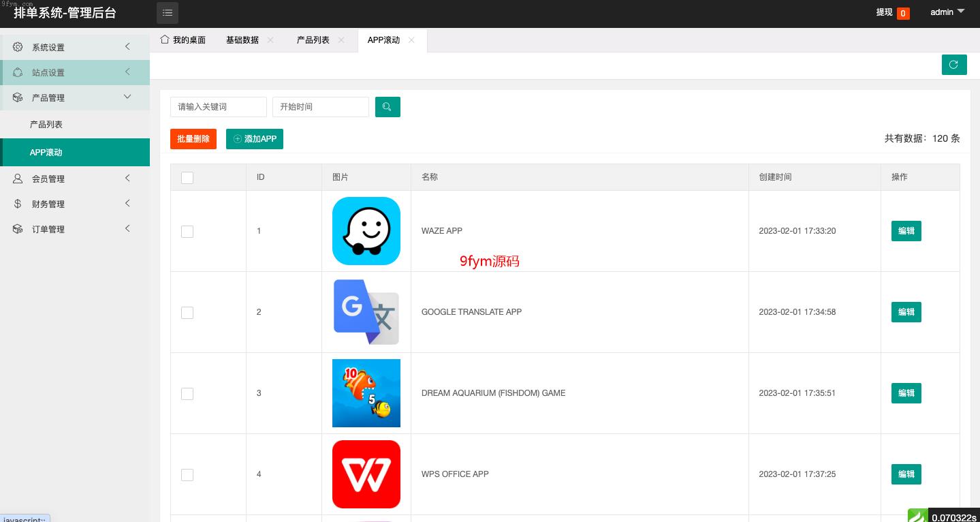Open the WAZE APP icon image
This screenshot has width=980, height=522.
tap(366, 231)
